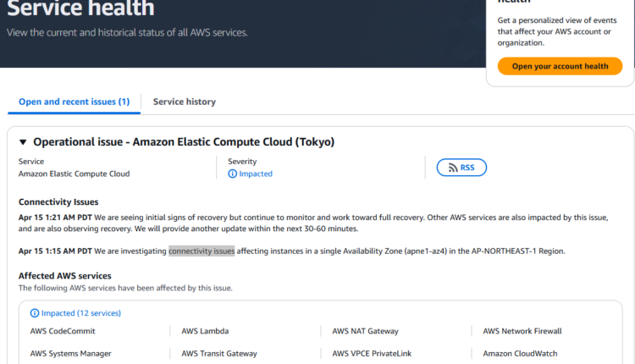Click the info icon next to Impacted (12 services)
The height and width of the screenshot is (364, 635).
pyautogui.click(x=35, y=313)
